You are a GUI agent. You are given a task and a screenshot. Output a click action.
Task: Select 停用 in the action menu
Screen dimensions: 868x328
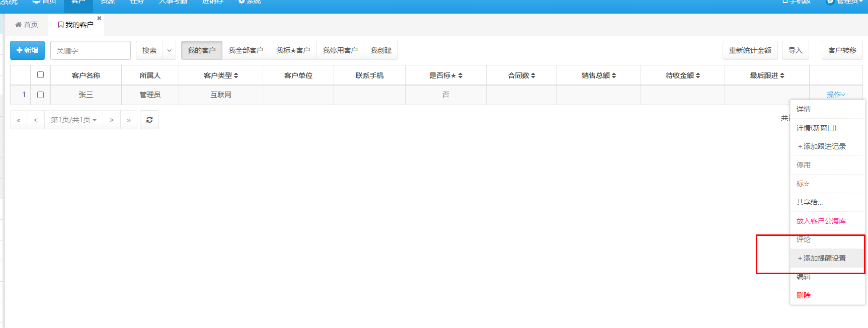[x=828, y=165]
